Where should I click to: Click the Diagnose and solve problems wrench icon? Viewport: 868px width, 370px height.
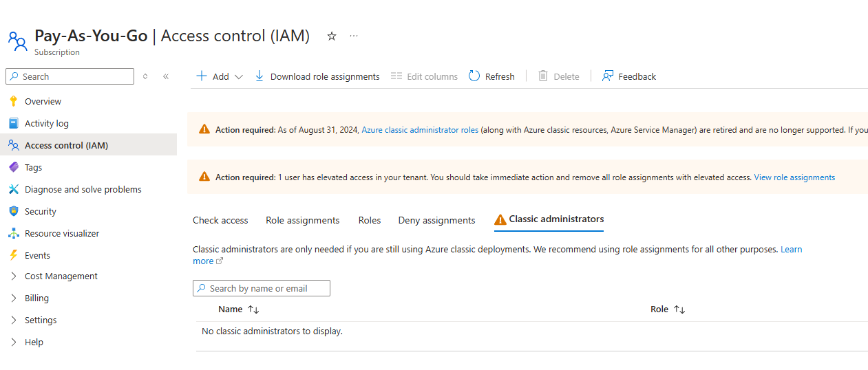[x=13, y=189]
